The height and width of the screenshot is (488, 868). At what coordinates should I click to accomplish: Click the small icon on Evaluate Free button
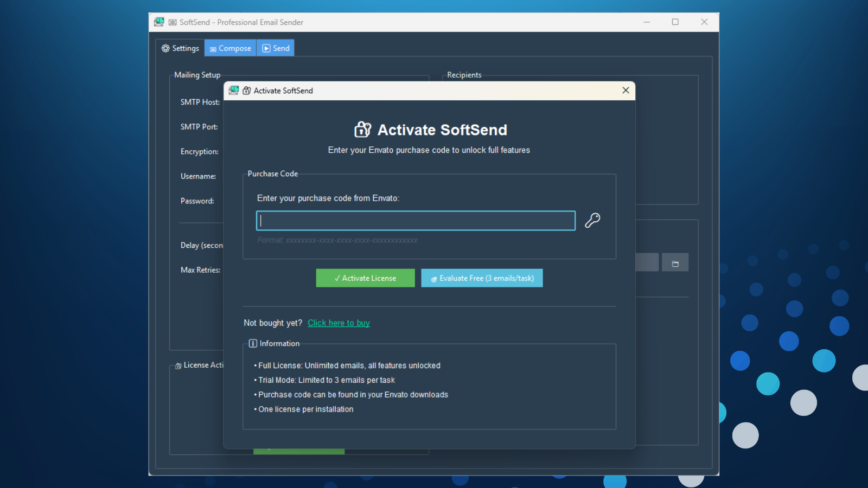[x=433, y=278]
